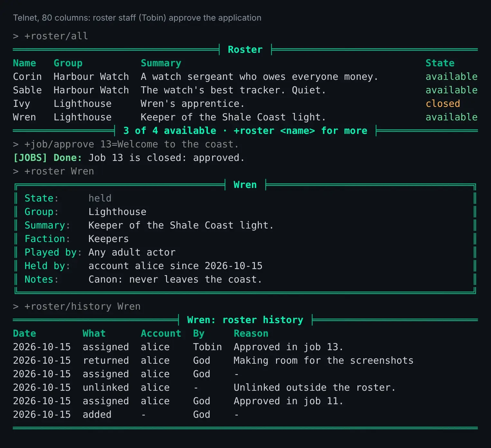Select "A watch sergeant who owes everyone money."
The width and height of the screenshot is (491, 448).
pos(259,77)
